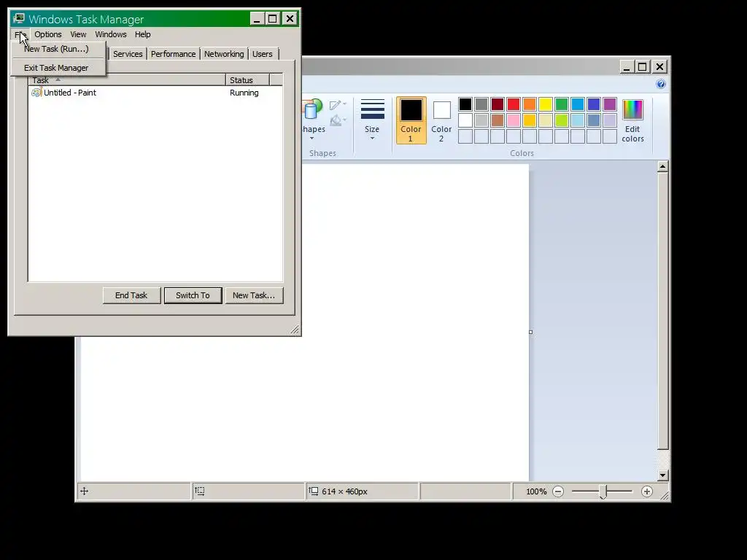Click the Task Manager title bar icon
The image size is (747, 560).
(18, 18)
